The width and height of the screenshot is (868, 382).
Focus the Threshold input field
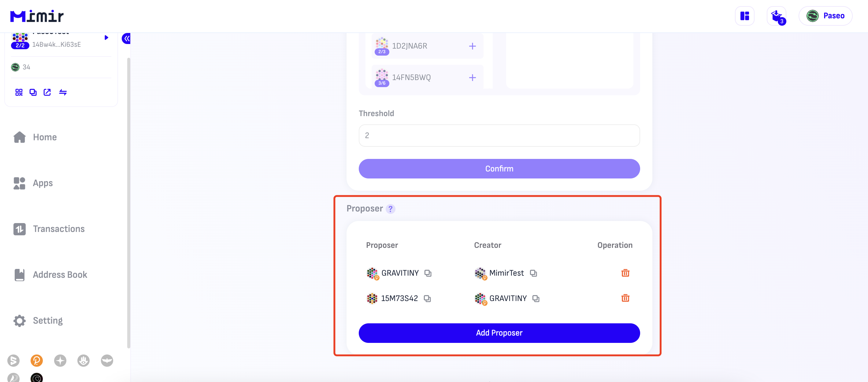499,136
